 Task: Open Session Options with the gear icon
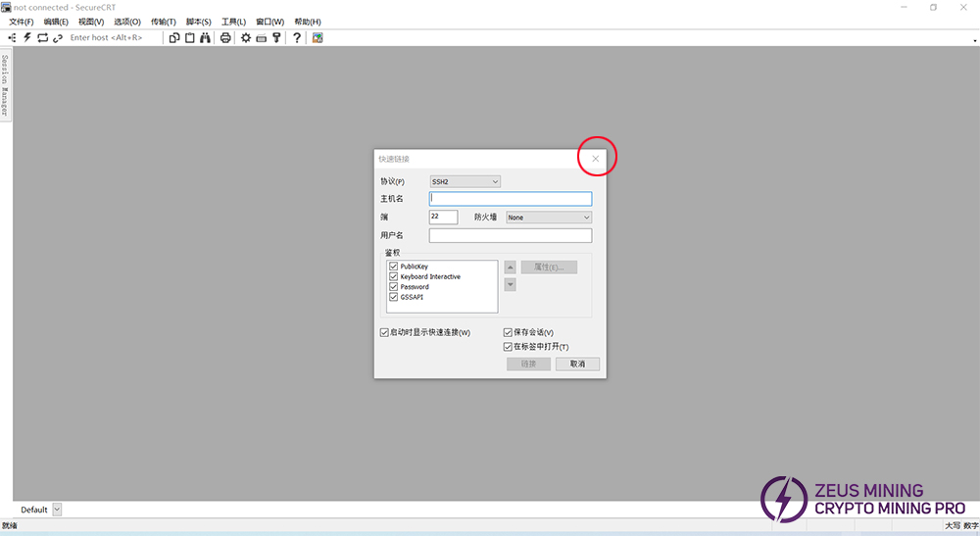point(246,37)
